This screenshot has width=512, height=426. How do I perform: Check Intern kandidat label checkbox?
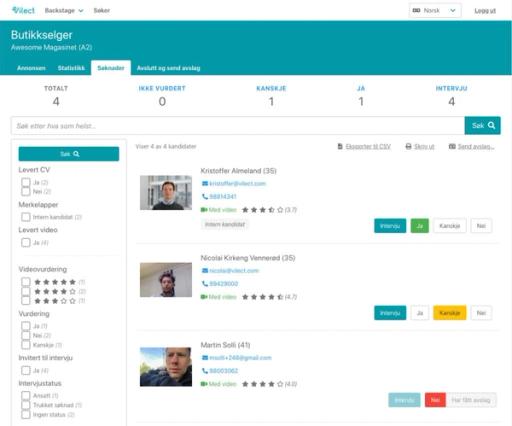tap(26, 217)
